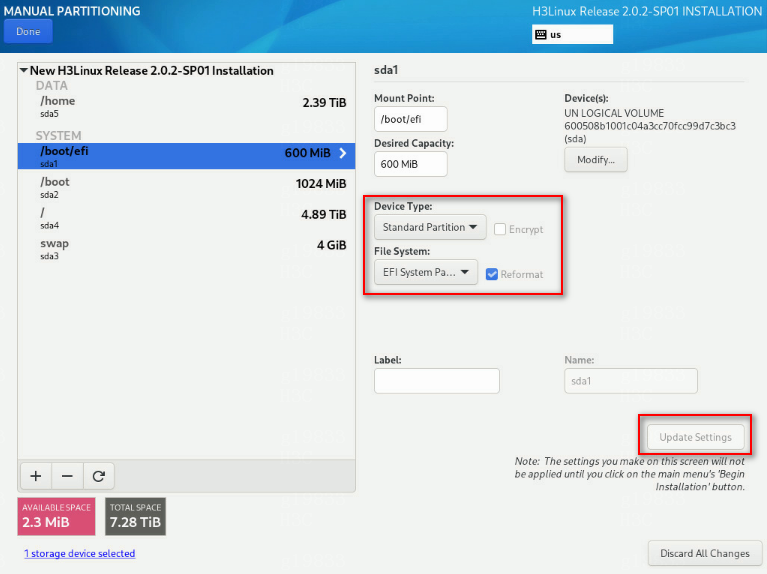Reload storage configuration with refresh icon

coord(99,476)
